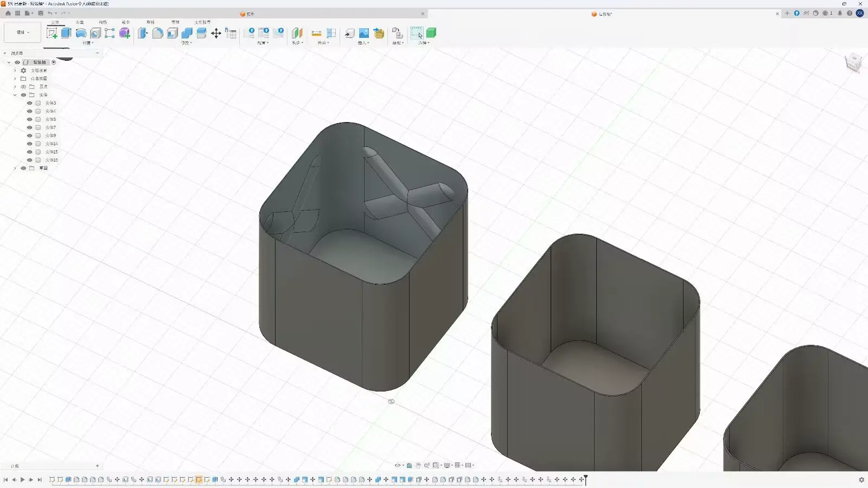
Task: Select the Offset Plane construct tool
Action: pos(297,33)
